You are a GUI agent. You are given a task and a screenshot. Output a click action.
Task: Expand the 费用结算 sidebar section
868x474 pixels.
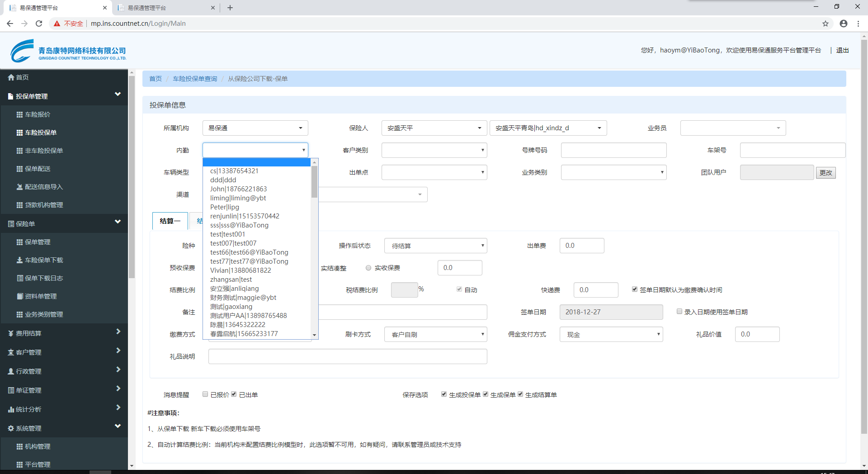[64, 333]
